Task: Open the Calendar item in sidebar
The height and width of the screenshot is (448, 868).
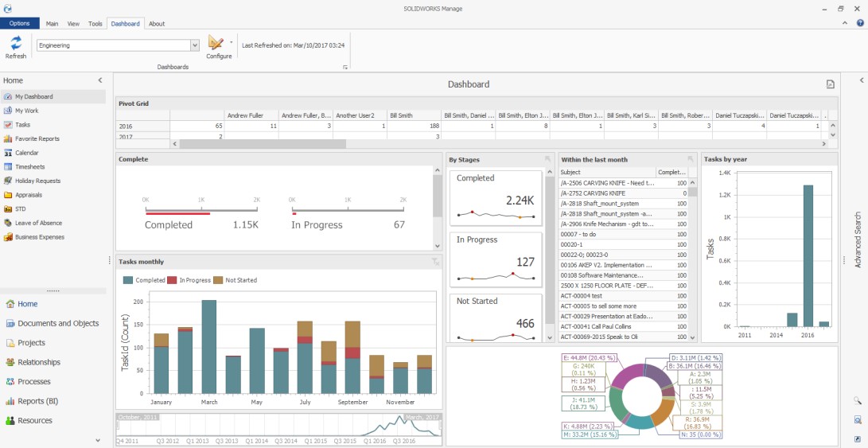Action: pyautogui.click(x=26, y=153)
